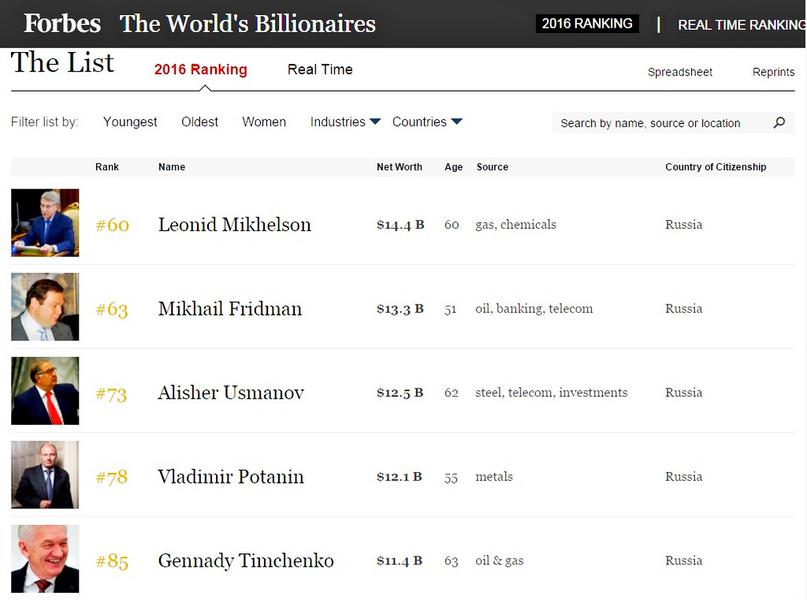Screen dimensions: 807x600
Task: Select the 2016 Ranking tab
Action: click(201, 69)
